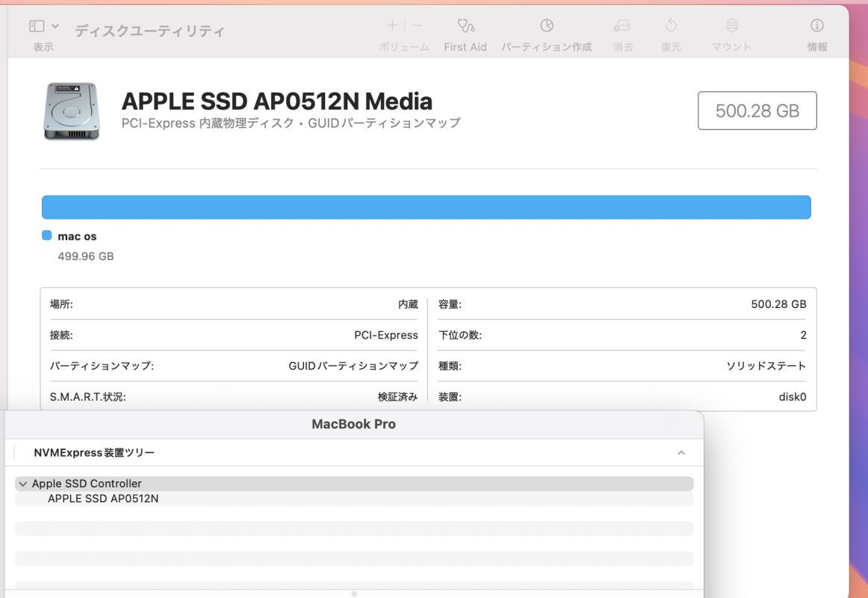Select the 'ソリッドステート' type value
The image size is (868, 598).
(766, 366)
